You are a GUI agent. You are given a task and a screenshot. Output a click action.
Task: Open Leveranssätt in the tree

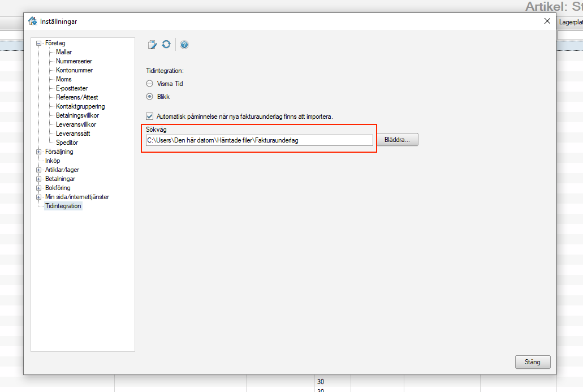pyautogui.click(x=73, y=133)
